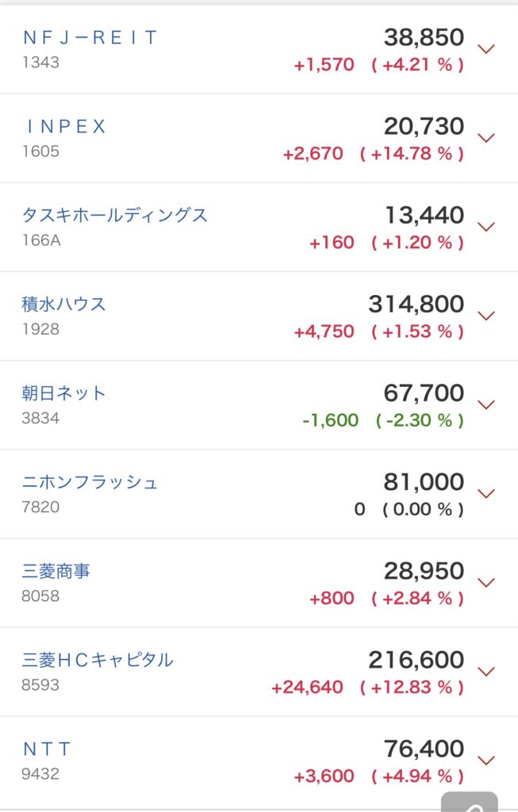
Task: Select the 314,800 valuation for 積水ハウス
Action: coord(416,304)
